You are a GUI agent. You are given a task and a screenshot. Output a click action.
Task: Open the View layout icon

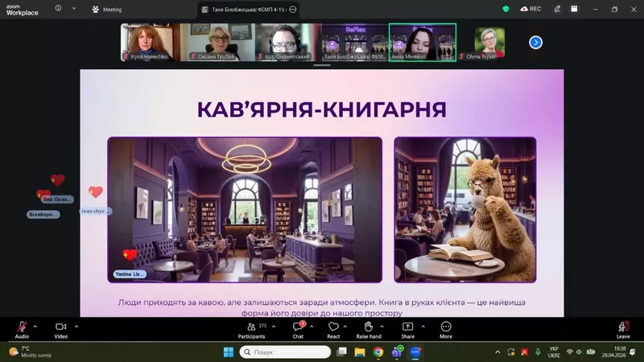click(574, 9)
